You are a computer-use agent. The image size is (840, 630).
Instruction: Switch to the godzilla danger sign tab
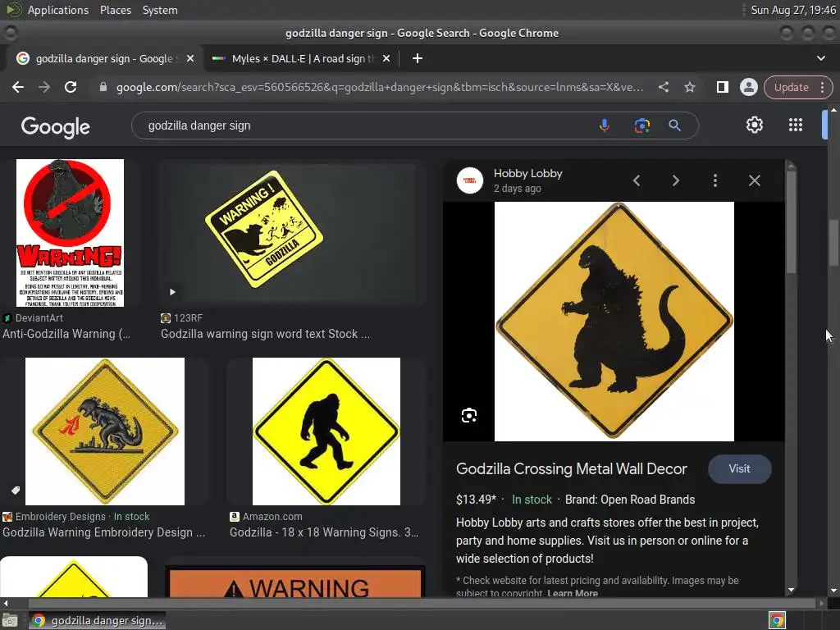tap(104, 58)
